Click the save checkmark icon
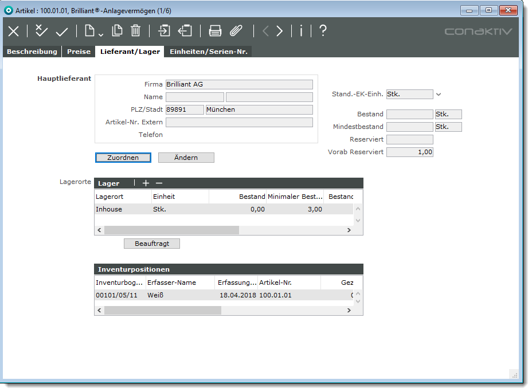The image size is (532, 392). (x=62, y=32)
